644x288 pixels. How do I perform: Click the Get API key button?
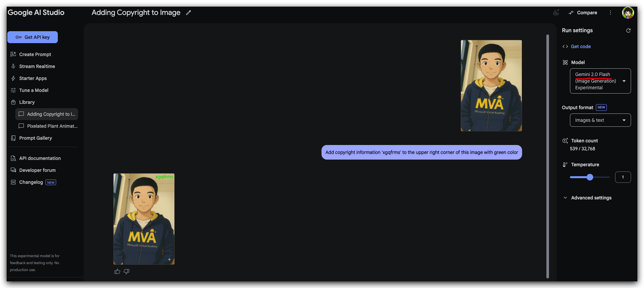point(33,37)
